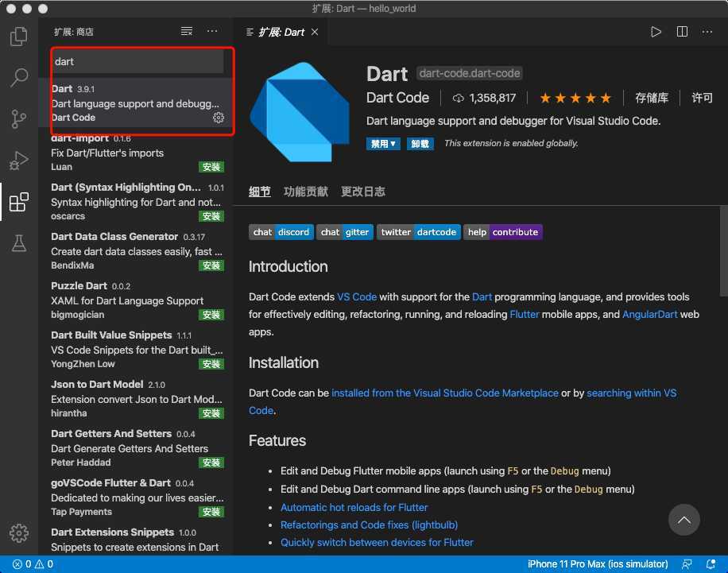Click the errors and warnings status indicator
Image resolution: width=728 pixels, height=573 pixels.
click(33, 564)
